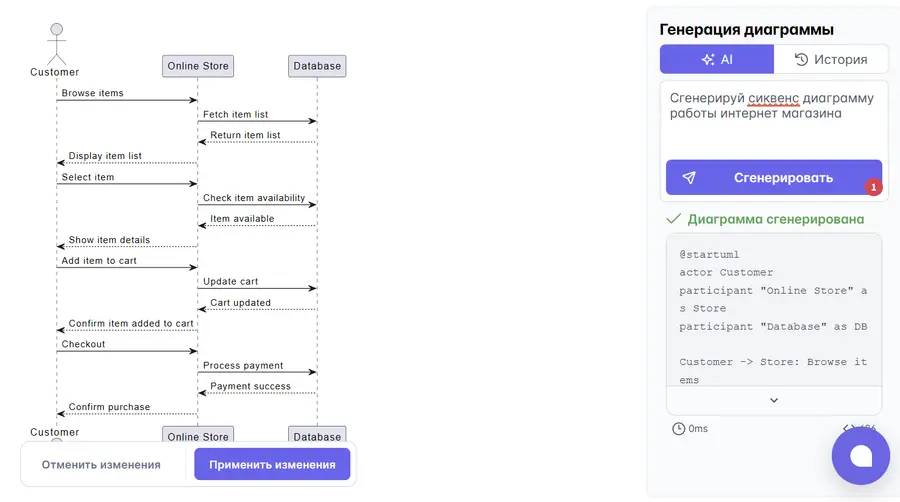Click the AI sparkle icon

point(708,60)
